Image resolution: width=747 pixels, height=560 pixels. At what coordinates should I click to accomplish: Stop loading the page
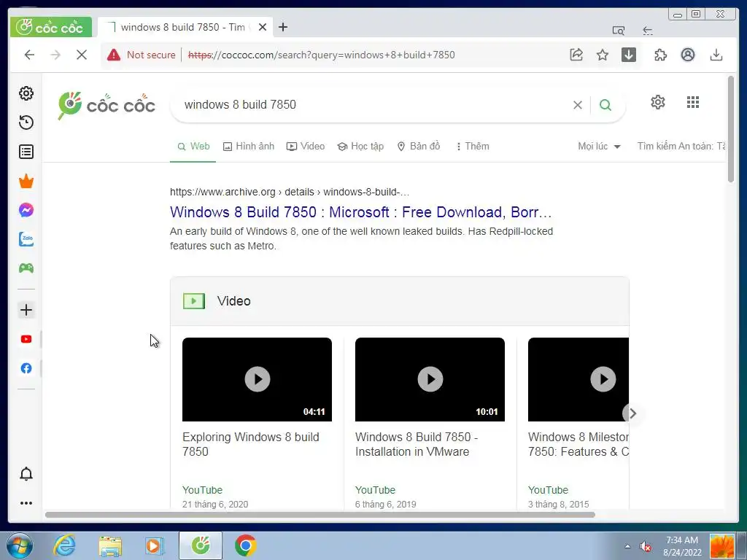(x=82, y=55)
